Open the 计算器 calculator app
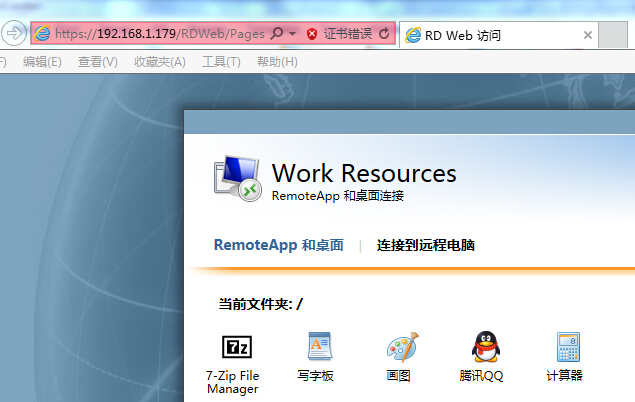 coord(568,347)
